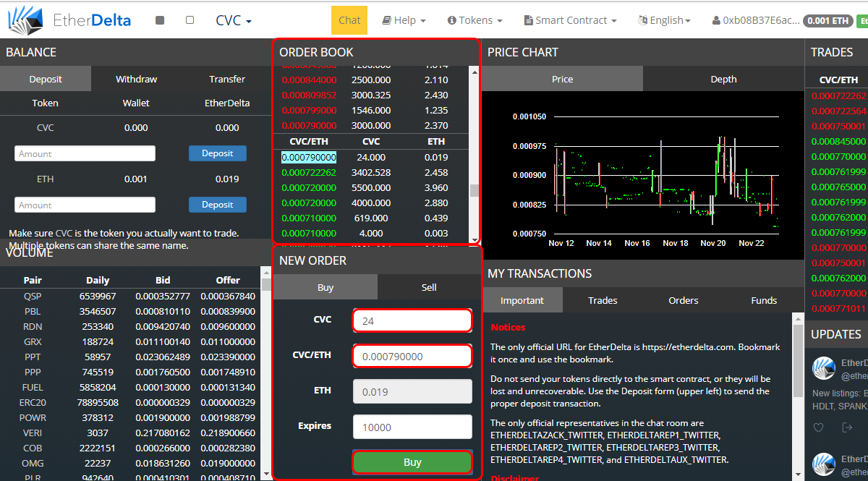868x481 pixels.
Task: Like the New listings tweet with the heart icon
Action: [819, 427]
